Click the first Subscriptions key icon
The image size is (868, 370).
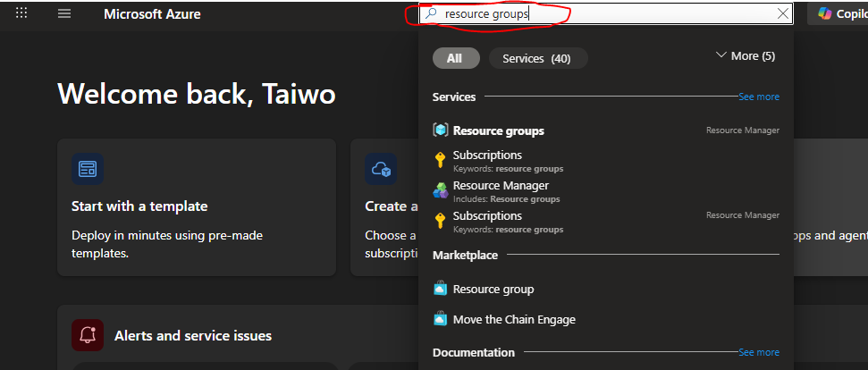[440, 160]
